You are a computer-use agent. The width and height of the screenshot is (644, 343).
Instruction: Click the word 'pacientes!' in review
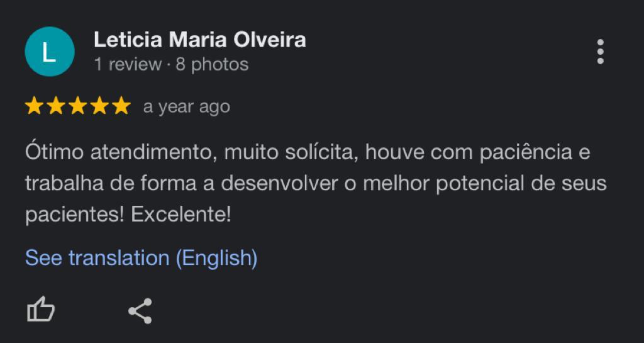(75, 215)
